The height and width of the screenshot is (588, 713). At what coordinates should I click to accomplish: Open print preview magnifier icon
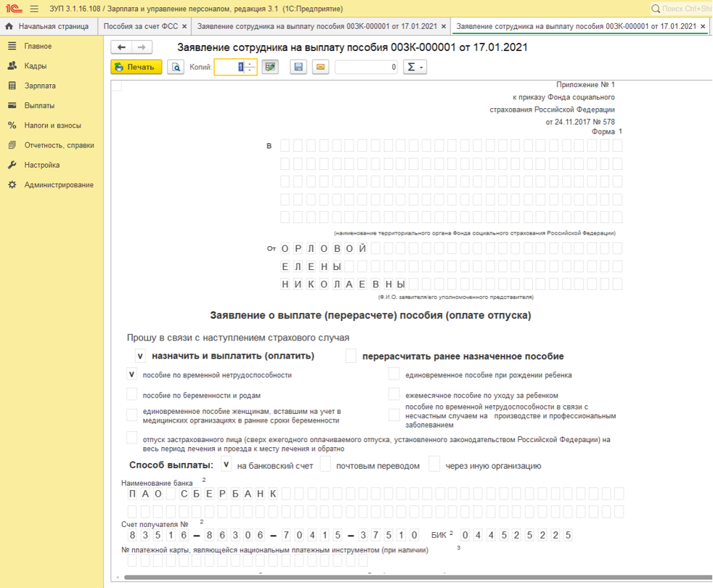point(176,67)
